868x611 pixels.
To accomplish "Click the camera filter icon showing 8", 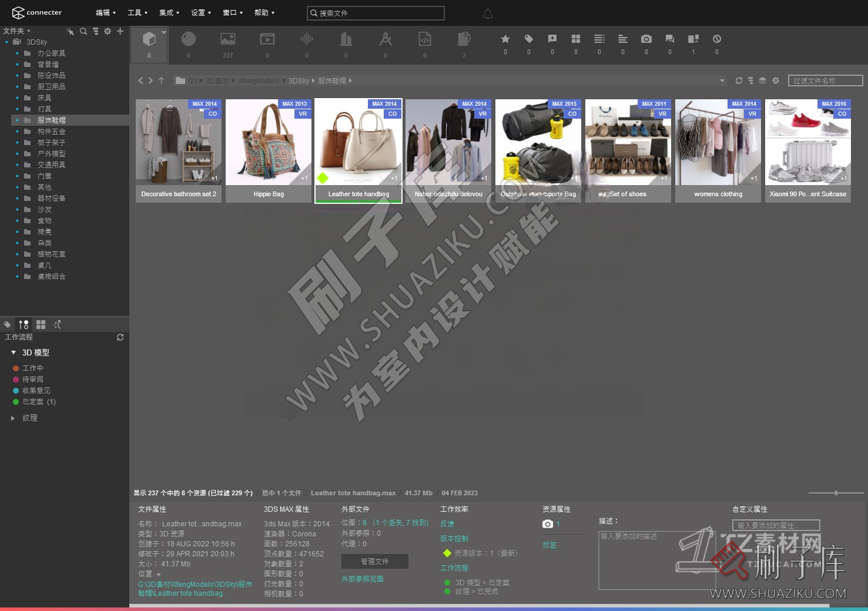I will [x=646, y=39].
